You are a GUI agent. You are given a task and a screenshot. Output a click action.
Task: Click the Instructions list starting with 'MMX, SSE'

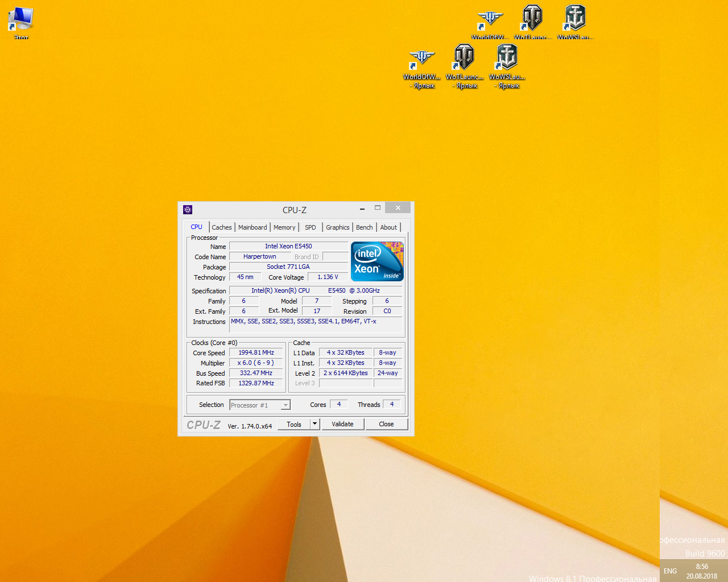(x=316, y=325)
